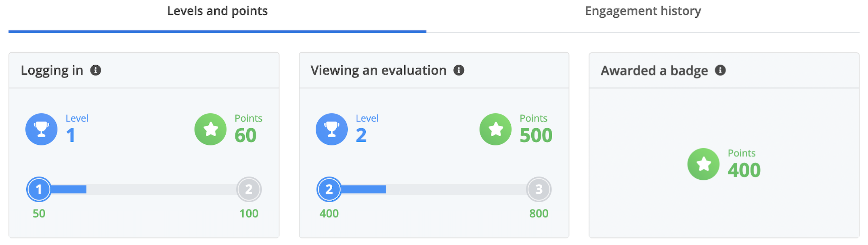
Task: Click the info icon beside Viewing an evaluation
Action: 459,71
